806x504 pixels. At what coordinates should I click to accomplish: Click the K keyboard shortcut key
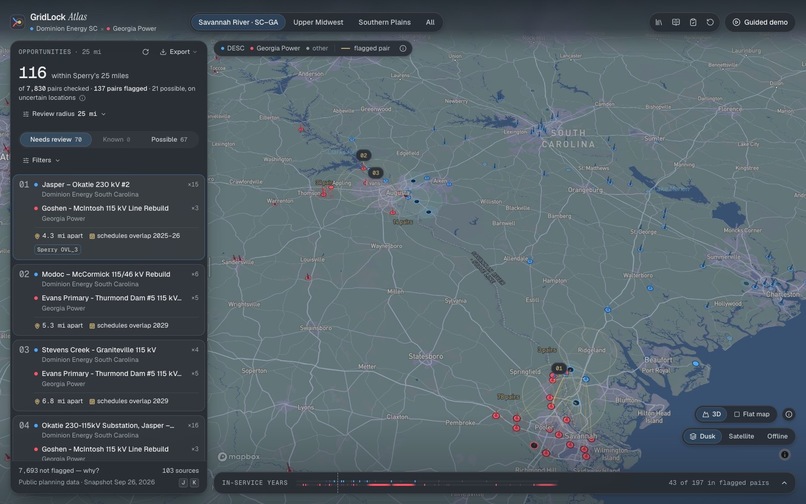194,482
